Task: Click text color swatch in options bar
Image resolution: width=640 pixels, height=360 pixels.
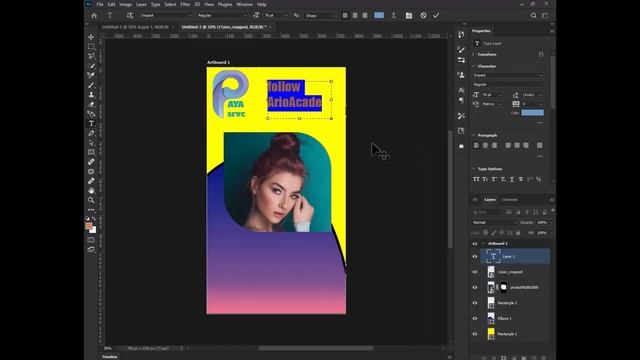Action: pos(379,16)
